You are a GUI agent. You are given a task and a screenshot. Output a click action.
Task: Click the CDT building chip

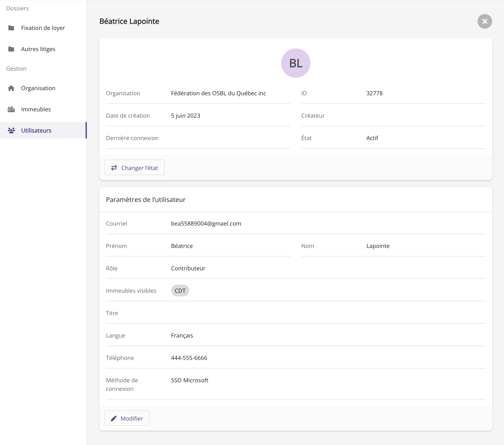click(x=180, y=291)
